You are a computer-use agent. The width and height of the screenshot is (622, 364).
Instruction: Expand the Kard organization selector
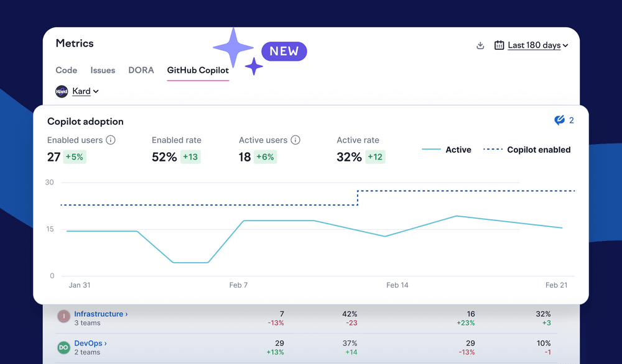[x=85, y=91]
